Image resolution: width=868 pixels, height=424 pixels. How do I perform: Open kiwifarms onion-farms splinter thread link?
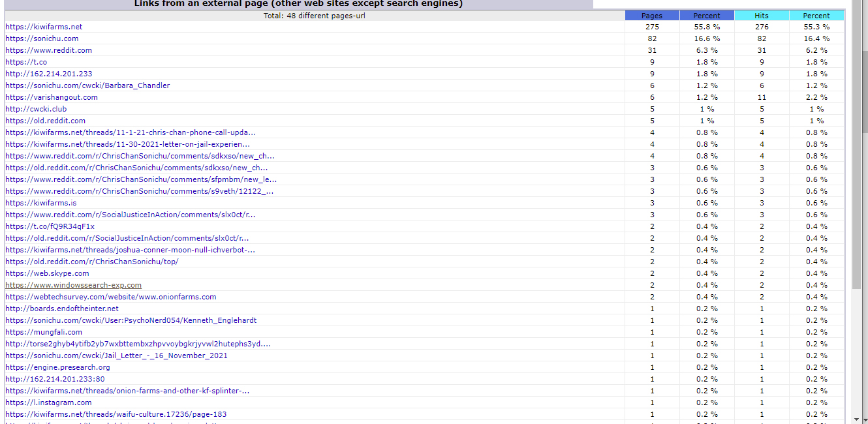[x=127, y=391]
